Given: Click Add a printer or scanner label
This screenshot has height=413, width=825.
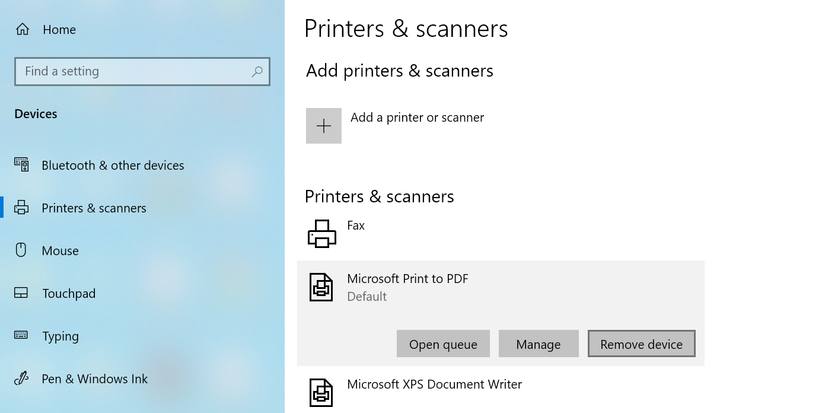Looking at the screenshot, I should click(417, 117).
